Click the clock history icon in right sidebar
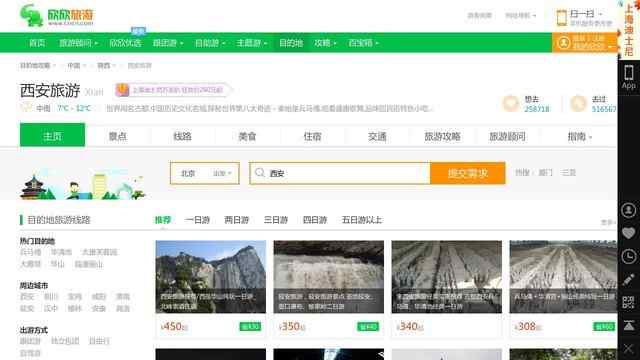This screenshot has width=640, height=360. click(x=629, y=256)
